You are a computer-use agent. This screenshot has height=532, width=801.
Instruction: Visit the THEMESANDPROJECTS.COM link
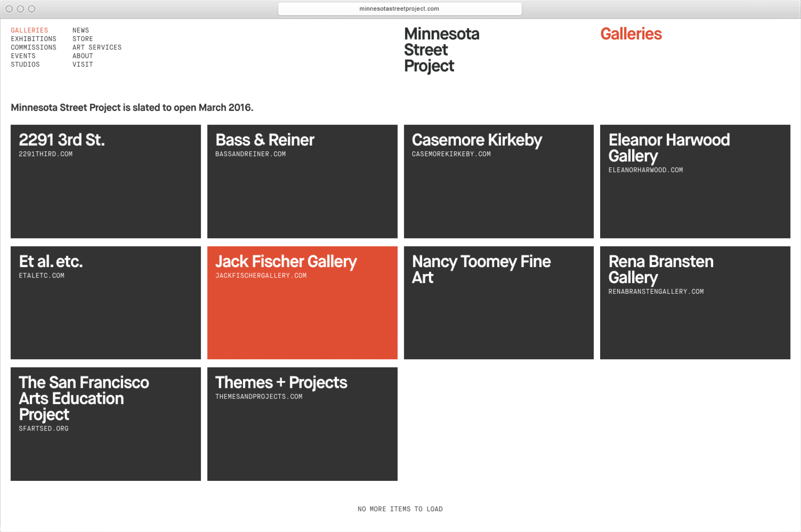[259, 397]
